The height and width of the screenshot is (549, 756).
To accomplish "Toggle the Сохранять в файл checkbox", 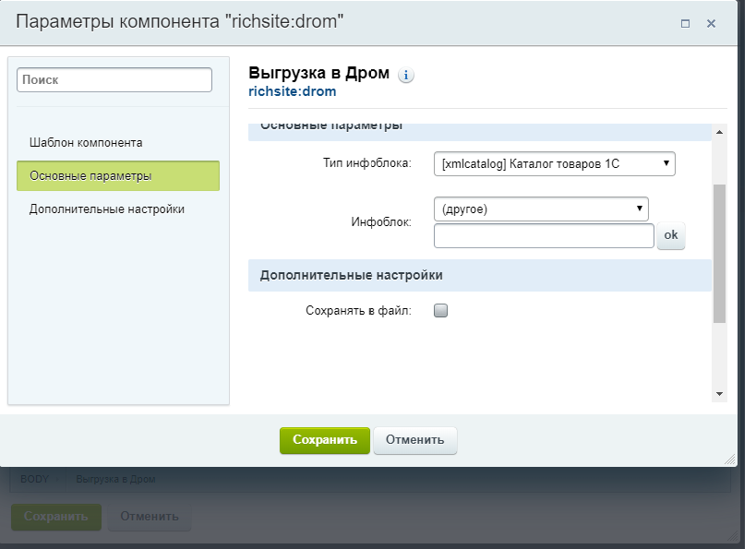I will 440,310.
